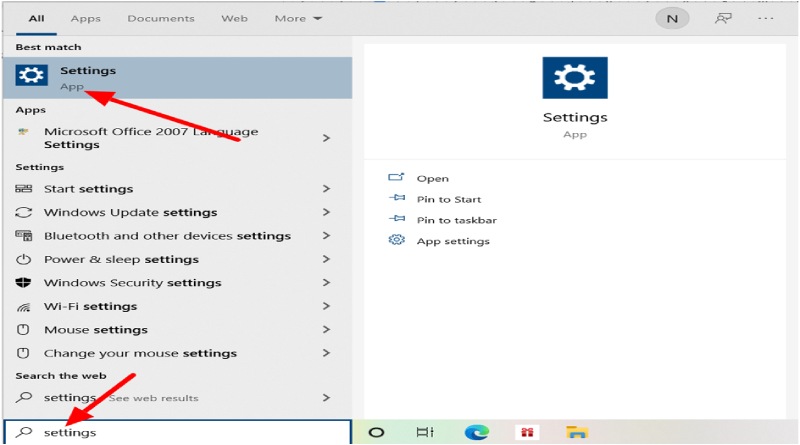Open Wi-Fi settings result
This screenshot has height=445, width=800.
[x=178, y=306]
